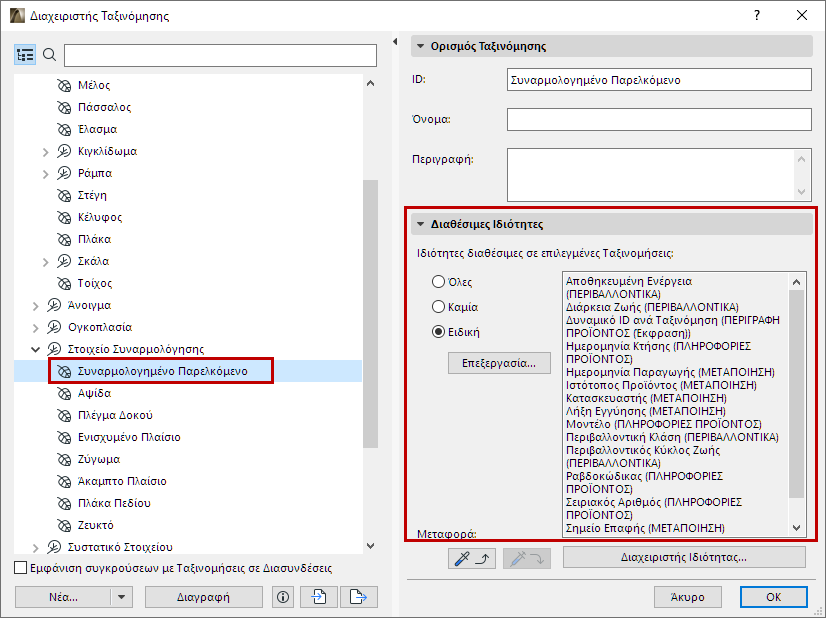Screen dimensions: 826x618
Task: Click the icon beside Στοιχείο Συναρμολόγησης
Action: point(54,349)
